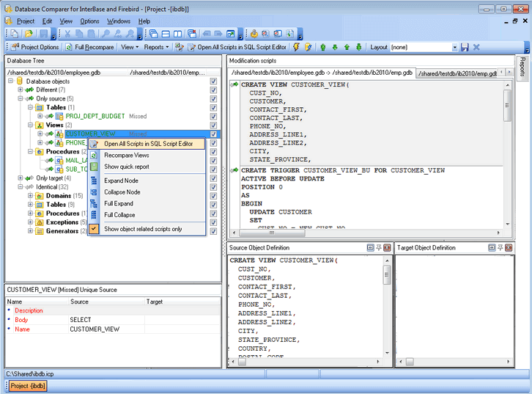Click the Source Object Definition vertical scrollbar
The height and width of the screenshot is (394, 532).
pos(387,305)
